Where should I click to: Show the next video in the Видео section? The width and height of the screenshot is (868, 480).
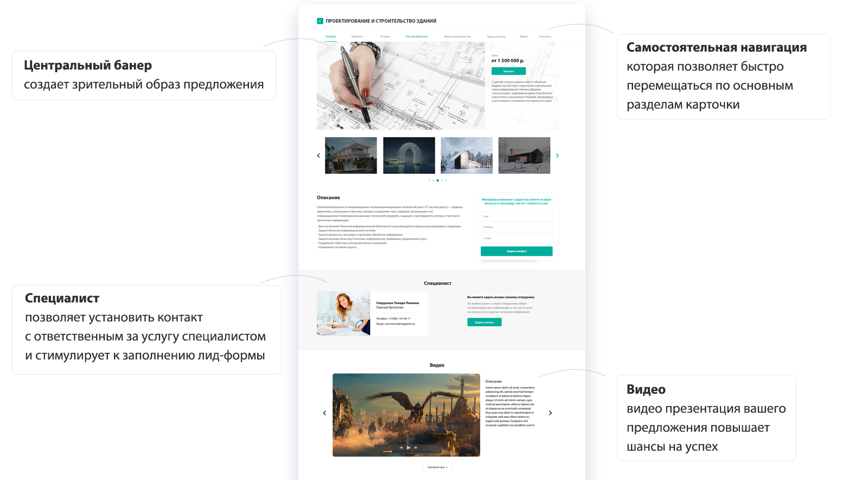(x=550, y=413)
